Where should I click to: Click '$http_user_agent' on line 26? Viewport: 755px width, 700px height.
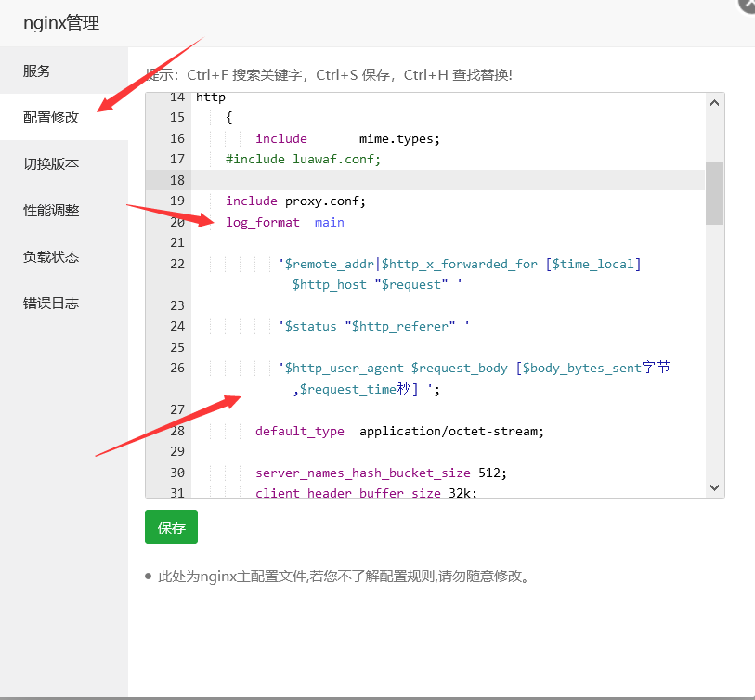point(345,369)
